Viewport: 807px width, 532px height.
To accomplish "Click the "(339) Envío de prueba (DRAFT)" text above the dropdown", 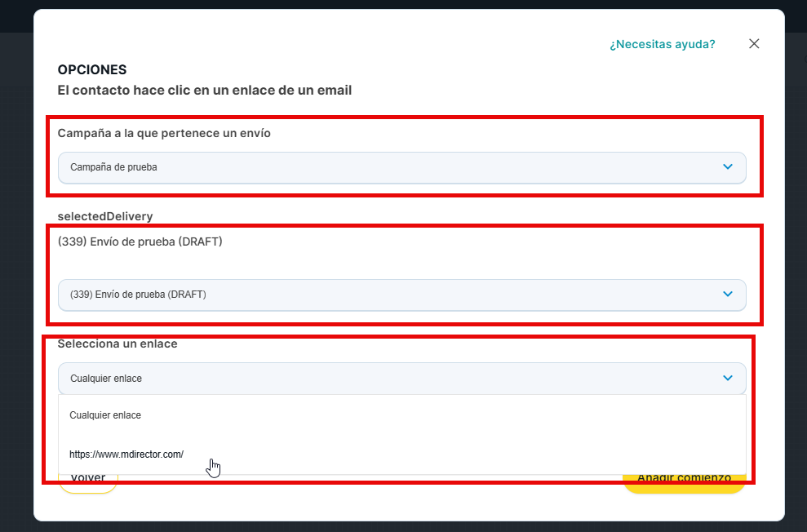I will 140,242.
